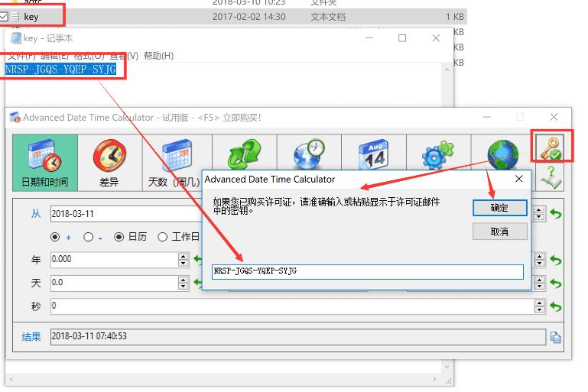
Task: Adjust the right-side spinner on the 天 row
Action: (539, 283)
